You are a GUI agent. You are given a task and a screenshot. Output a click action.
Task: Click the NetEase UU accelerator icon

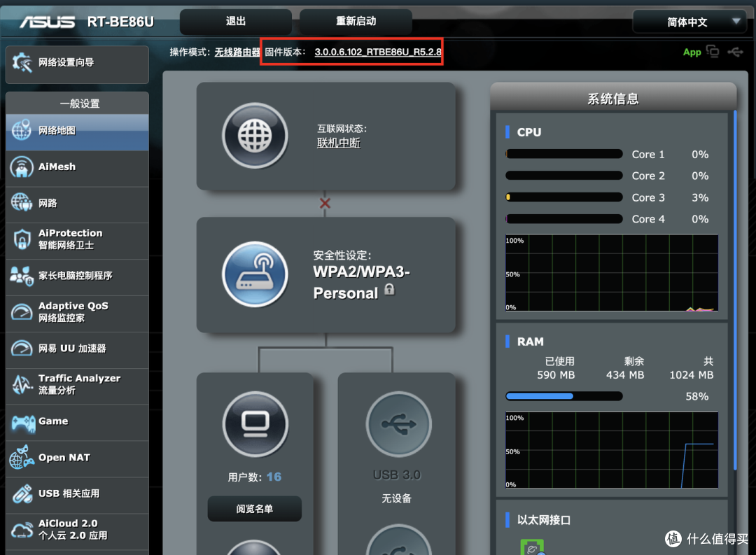coord(22,348)
